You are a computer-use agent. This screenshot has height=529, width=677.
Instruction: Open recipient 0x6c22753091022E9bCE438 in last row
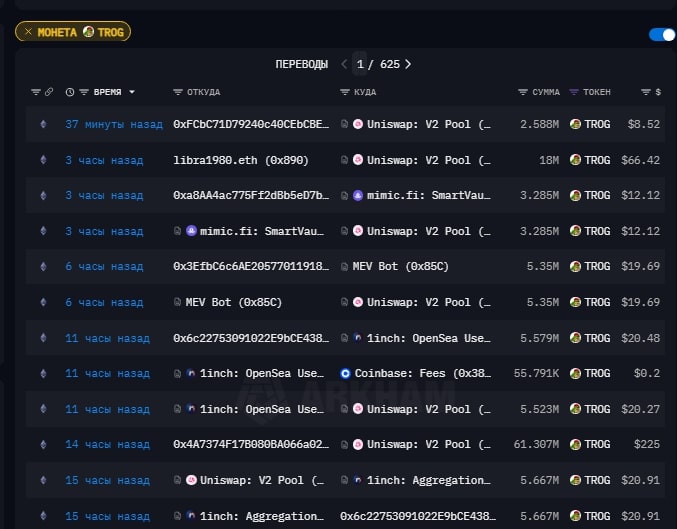[x=418, y=516]
